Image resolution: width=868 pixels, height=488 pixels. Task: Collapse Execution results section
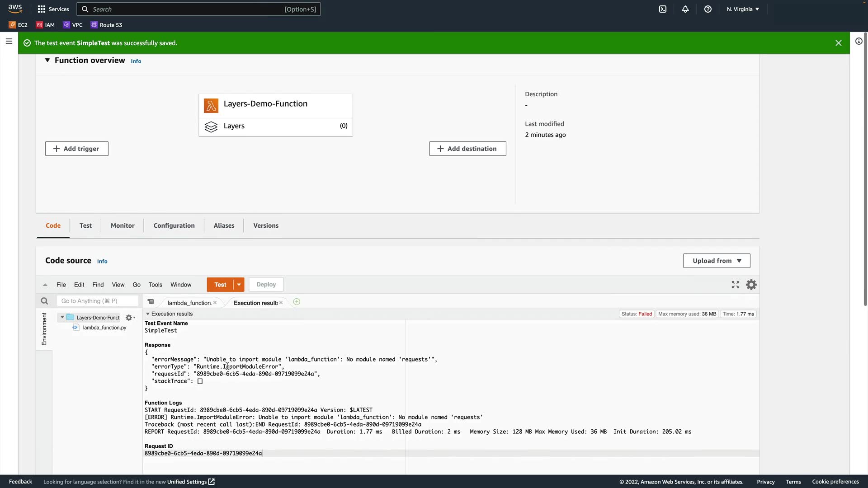tap(148, 314)
